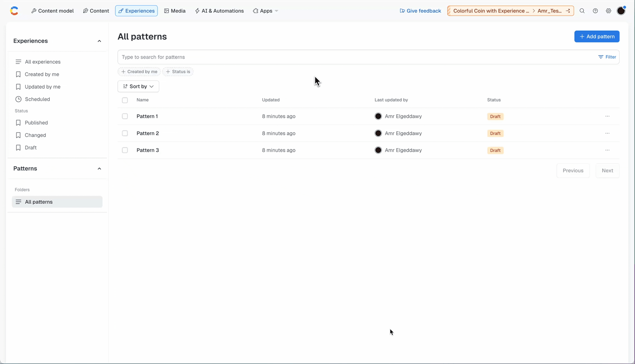This screenshot has width=635, height=364.
Task: Open the settings gear icon
Action: tap(608, 11)
